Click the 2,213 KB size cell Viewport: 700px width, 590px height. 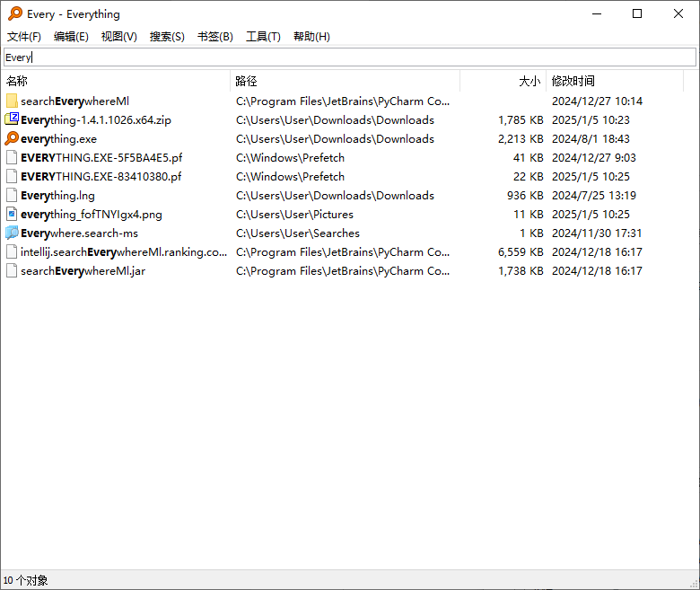point(521,139)
